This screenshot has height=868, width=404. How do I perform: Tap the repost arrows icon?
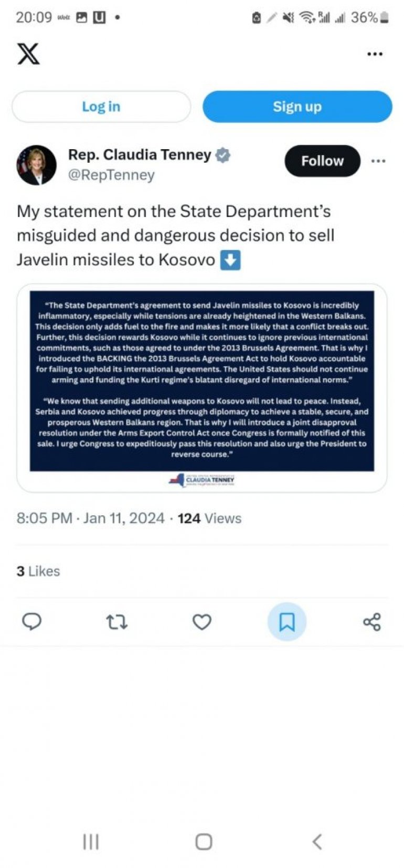(x=116, y=622)
